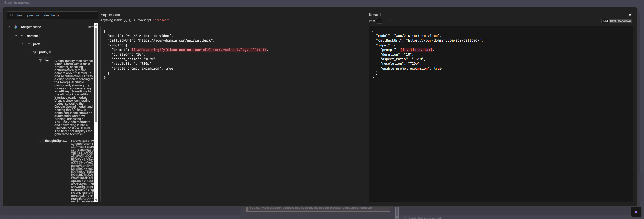The image size is (644, 219).
Task: Click the cube icon on the content field
Action: coord(22,36)
